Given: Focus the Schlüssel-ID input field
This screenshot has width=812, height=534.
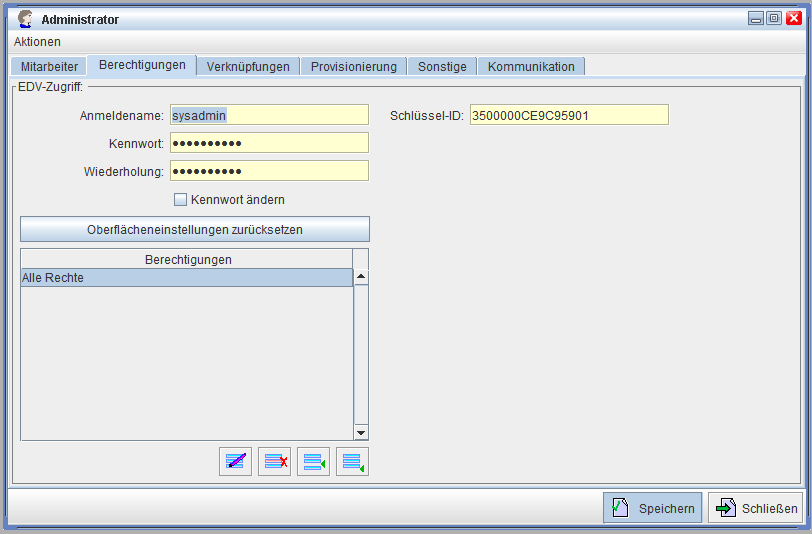Looking at the screenshot, I should click(x=568, y=115).
